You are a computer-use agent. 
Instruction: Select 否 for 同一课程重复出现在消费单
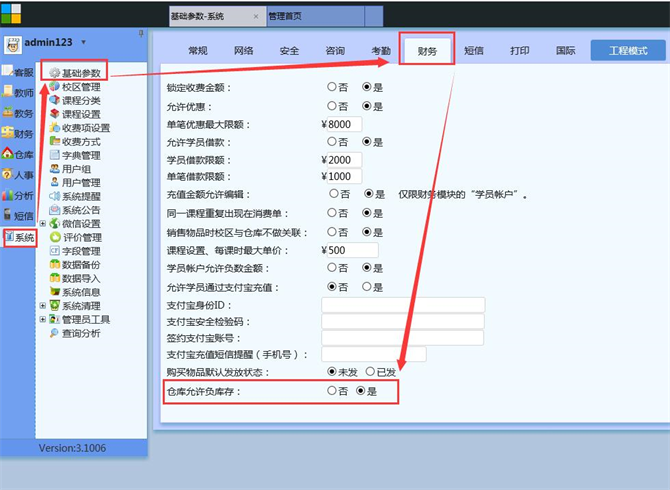332,212
